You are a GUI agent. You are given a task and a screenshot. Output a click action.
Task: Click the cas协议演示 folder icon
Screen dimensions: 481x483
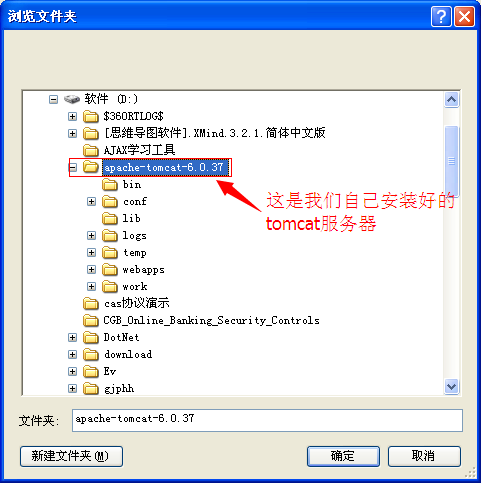point(91,303)
